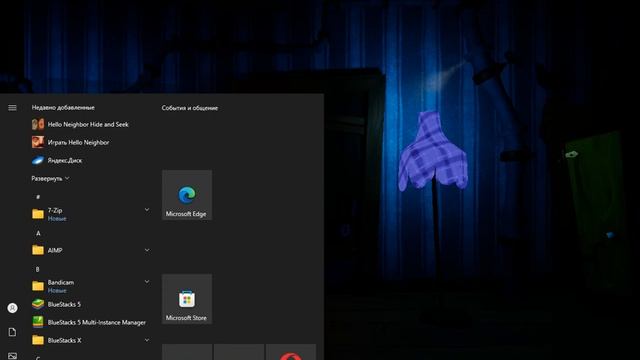Open Играть Hello Neighbor app entry
640x360 pixels.
tap(71, 142)
